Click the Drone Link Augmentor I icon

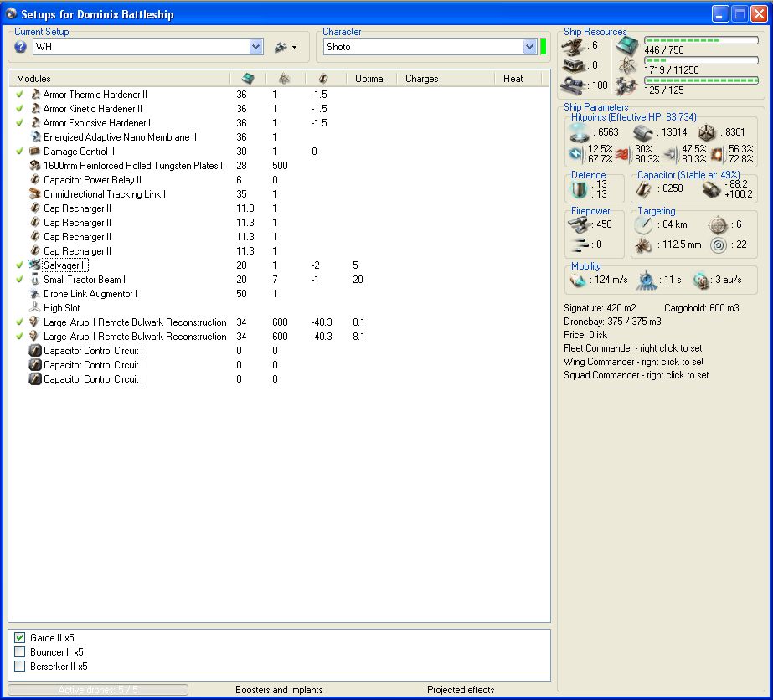(x=35, y=294)
